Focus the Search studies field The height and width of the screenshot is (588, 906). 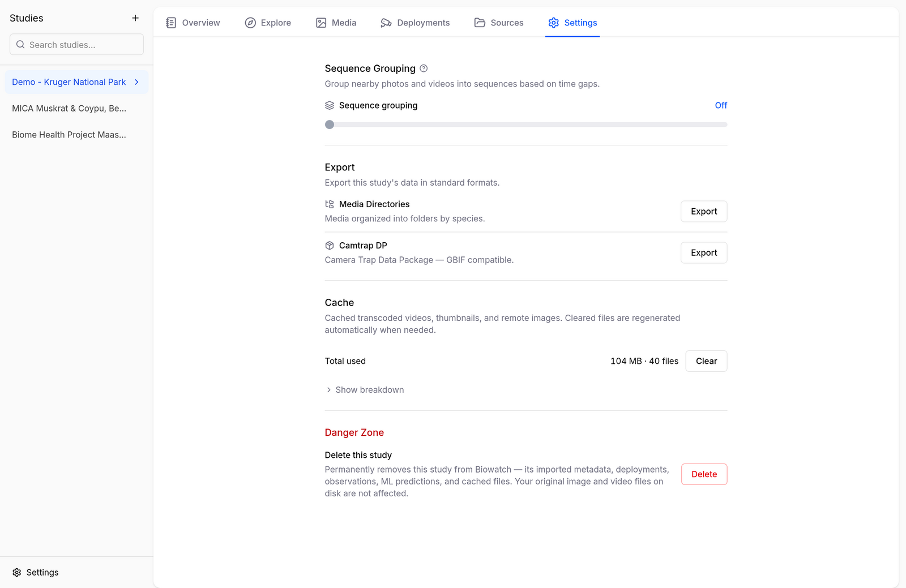76,45
